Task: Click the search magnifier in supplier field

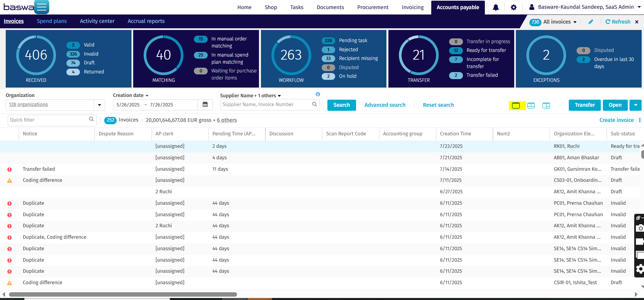Action: [315, 104]
